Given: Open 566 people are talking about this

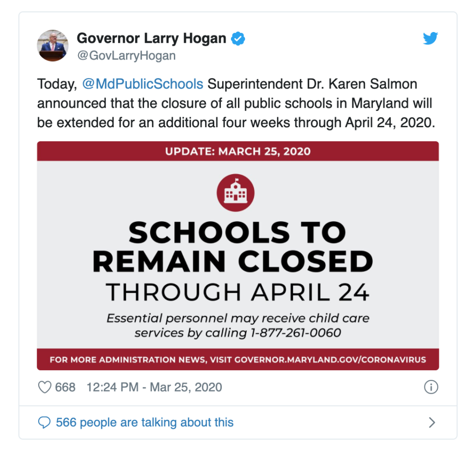Looking at the screenshot, I should (x=145, y=422).
